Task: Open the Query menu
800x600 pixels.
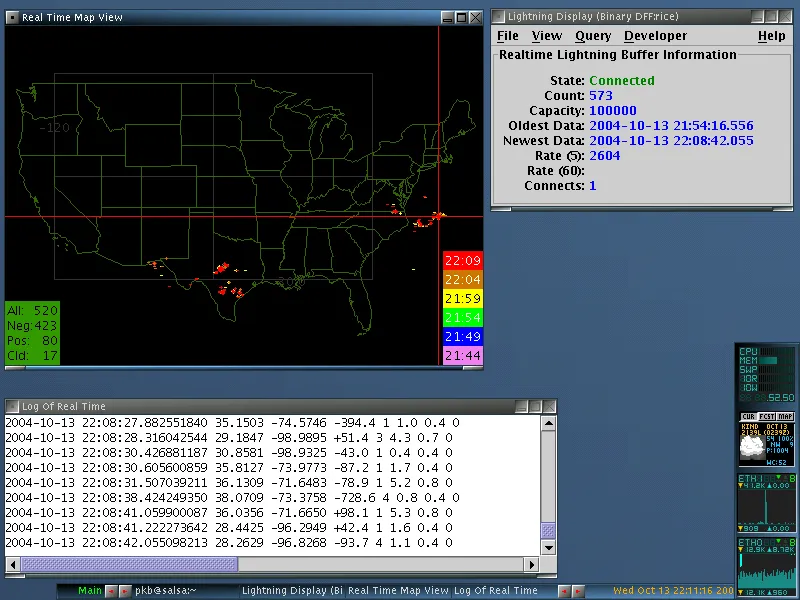Action: click(x=593, y=36)
